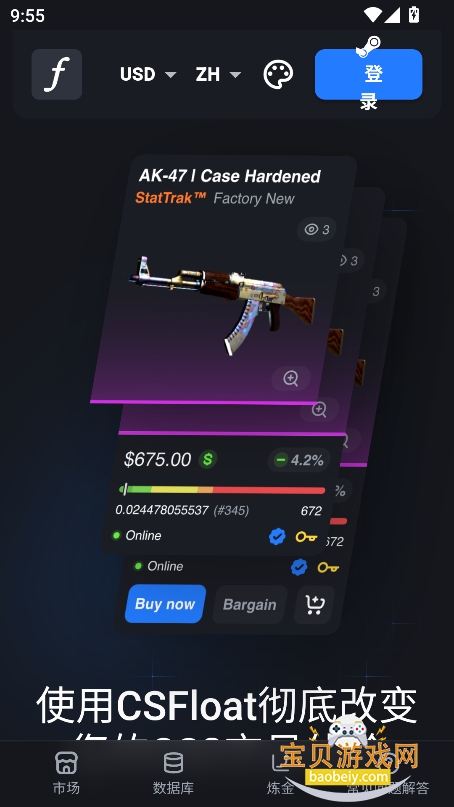This screenshot has height=807, width=454.
Task: Open the CSFloat logo home icon
Action: tap(57, 75)
